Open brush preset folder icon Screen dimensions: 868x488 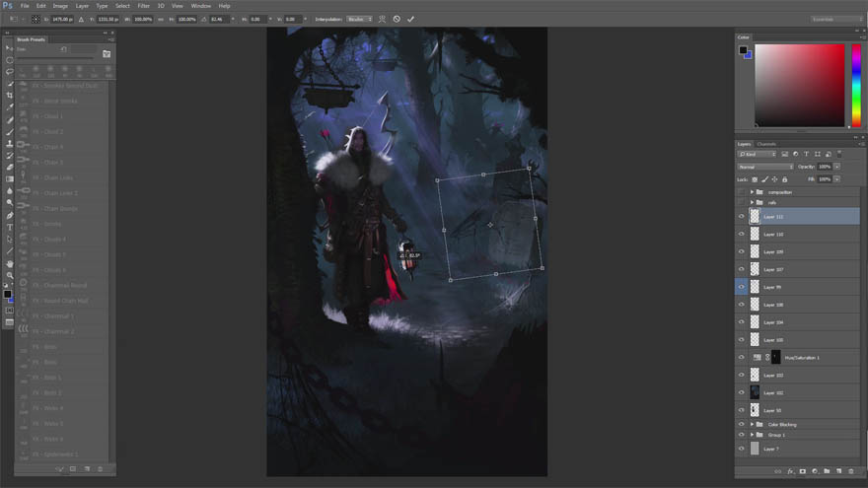(x=107, y=53)
